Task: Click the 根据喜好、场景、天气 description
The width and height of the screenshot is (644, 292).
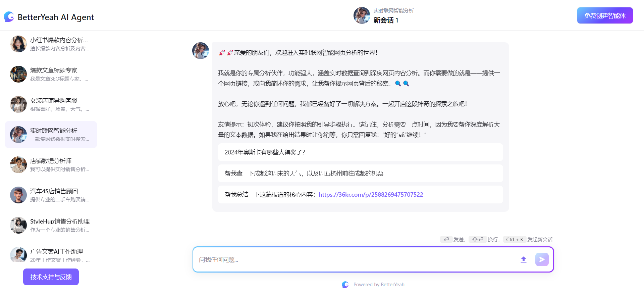Action: [x=60, y=109]
